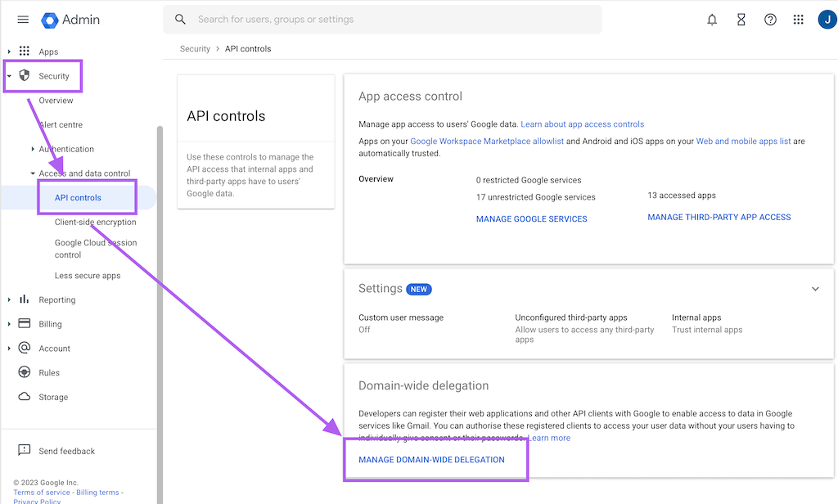Expand the Authentication submenu arrow
The height and width of the screenshot is (504, 838).
point(33,149)
